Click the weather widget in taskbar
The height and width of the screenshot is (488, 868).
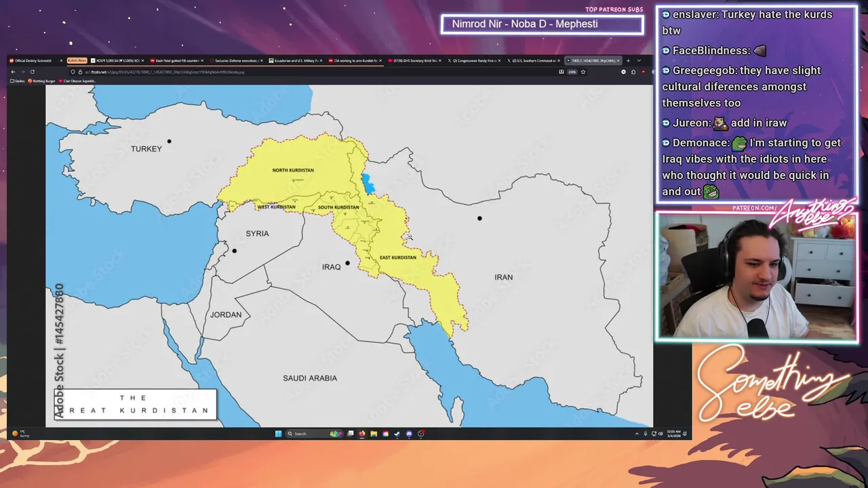(20, 434)
